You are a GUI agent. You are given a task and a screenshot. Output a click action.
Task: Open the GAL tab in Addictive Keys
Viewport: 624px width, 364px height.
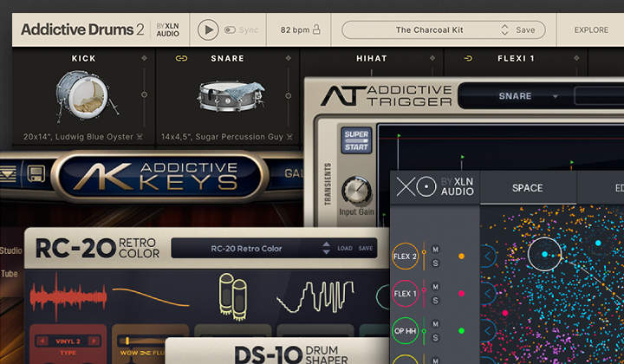(293, 173)
